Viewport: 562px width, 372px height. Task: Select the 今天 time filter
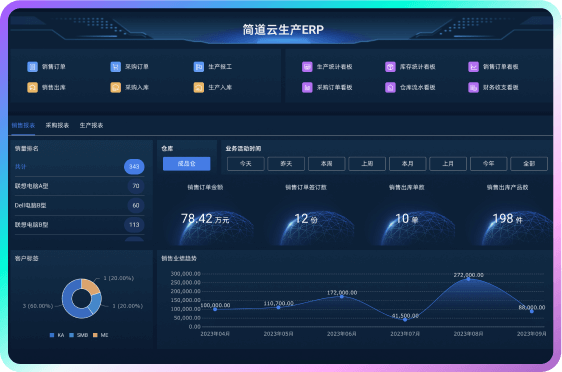(246, 164)
